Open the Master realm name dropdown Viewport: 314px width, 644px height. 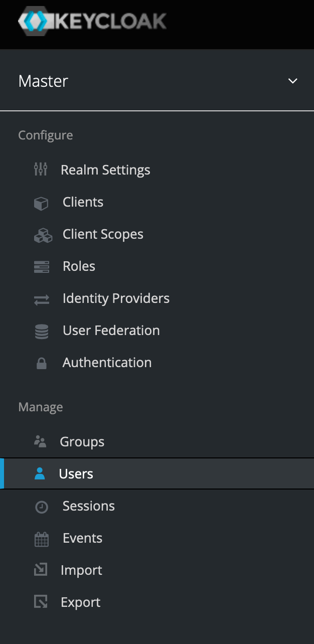(44, 81)
